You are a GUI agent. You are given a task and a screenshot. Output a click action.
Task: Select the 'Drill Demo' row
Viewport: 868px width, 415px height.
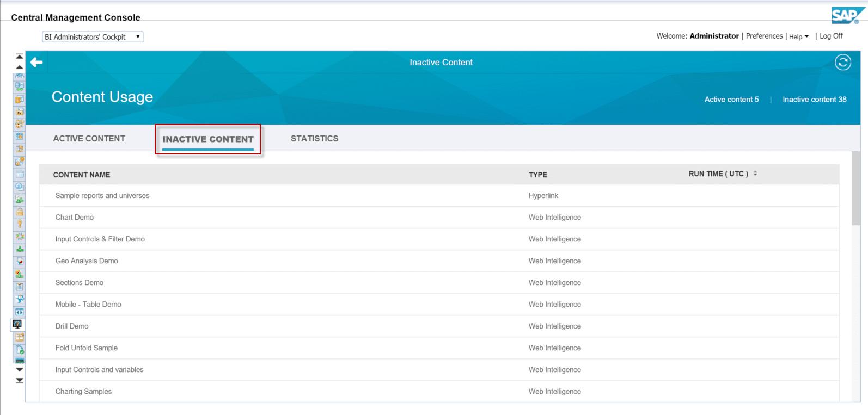click(439, 326)
